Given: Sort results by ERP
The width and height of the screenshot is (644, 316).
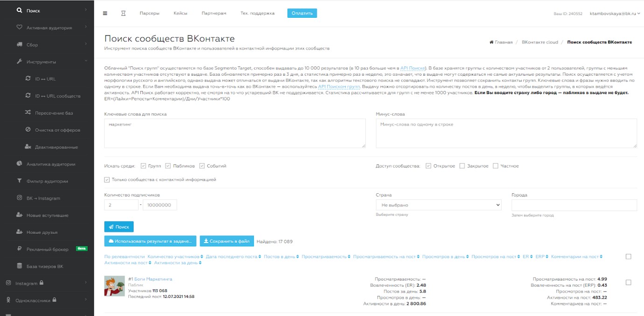Looking at the screenshot, I should click(x=542, y=256).
